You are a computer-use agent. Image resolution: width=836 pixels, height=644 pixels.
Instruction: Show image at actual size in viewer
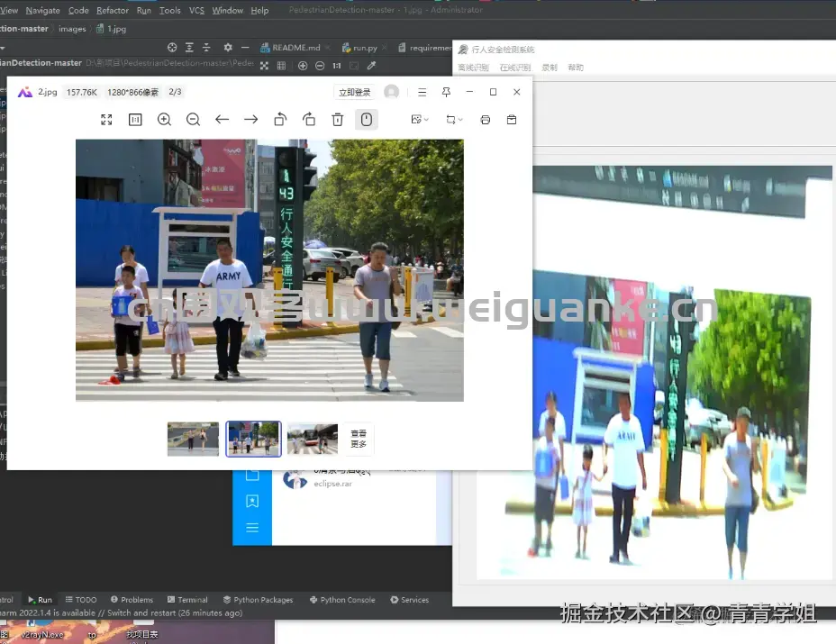tap(135, 120)
